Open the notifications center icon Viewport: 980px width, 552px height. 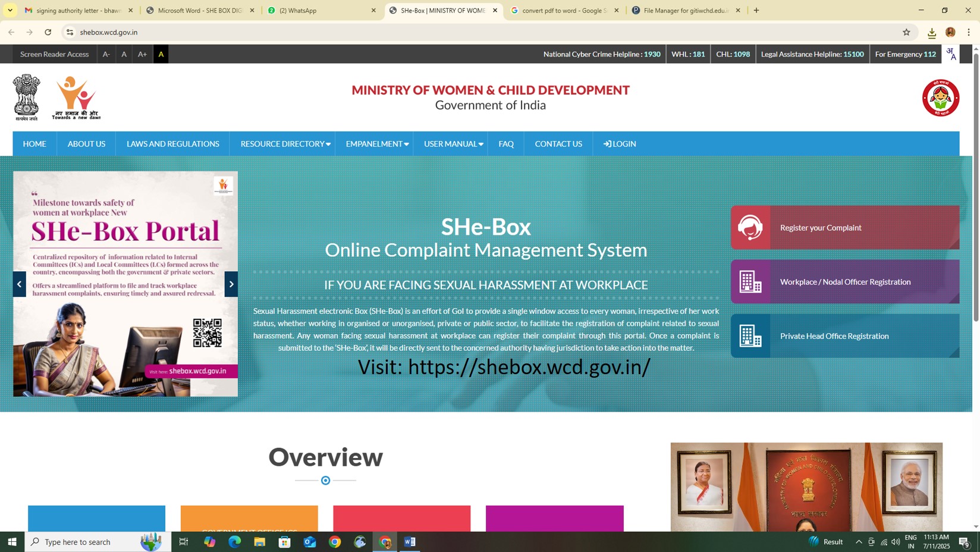[x=964, y=542]
